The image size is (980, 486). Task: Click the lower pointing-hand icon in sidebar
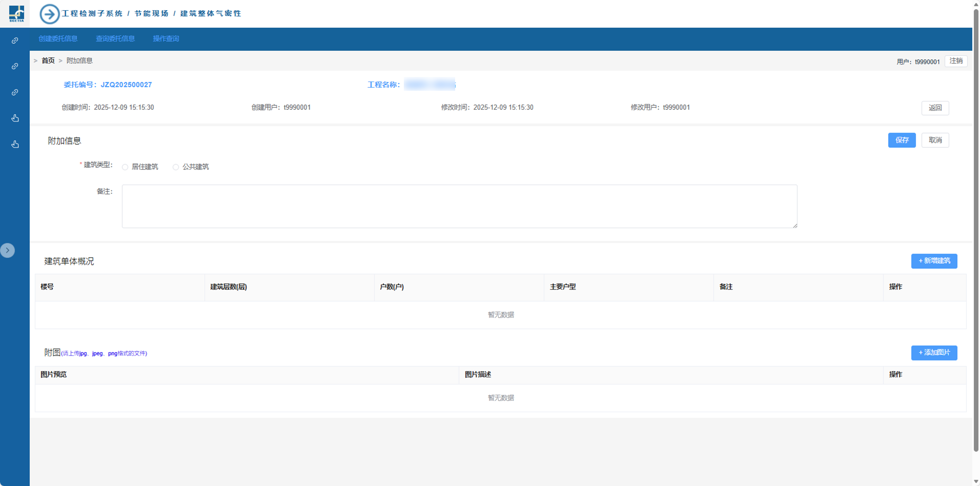(x=15, y=144)
